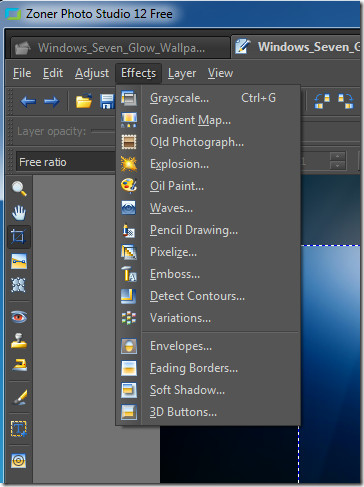Open the Layer menu
Screen dimensions: 364x487
(182, 73)
